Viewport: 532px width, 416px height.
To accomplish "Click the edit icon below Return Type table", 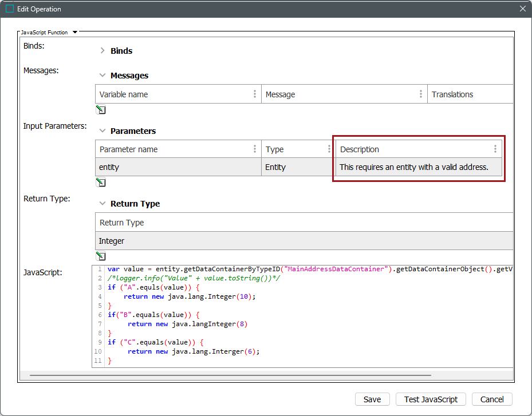I will click(101, 256).
